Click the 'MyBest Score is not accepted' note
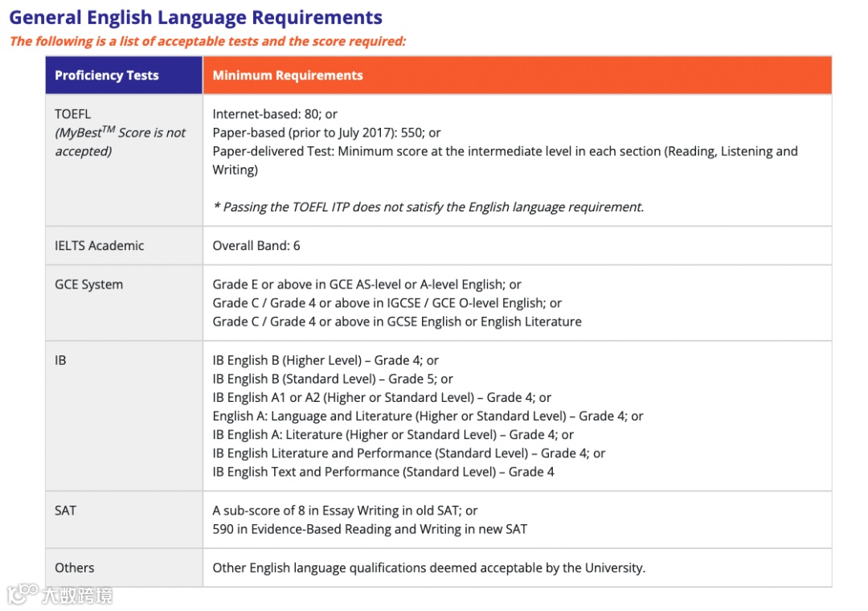Image resolution: width=868 pixels, height=611 pixels. [x=120, y=141]
